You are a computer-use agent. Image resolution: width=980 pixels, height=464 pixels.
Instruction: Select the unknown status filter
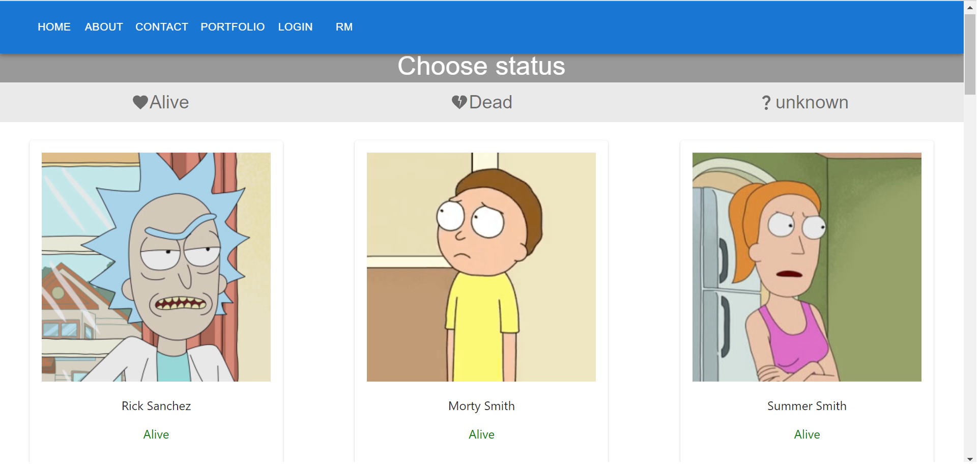point(812,102)
